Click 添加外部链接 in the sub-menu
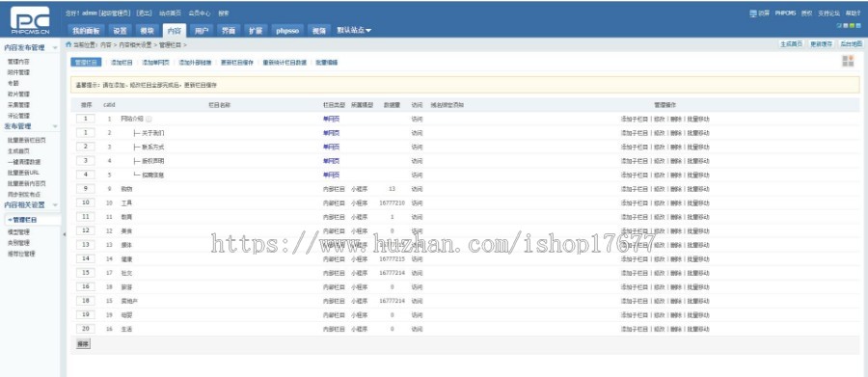Screen dimensions: 868x377 195,63
